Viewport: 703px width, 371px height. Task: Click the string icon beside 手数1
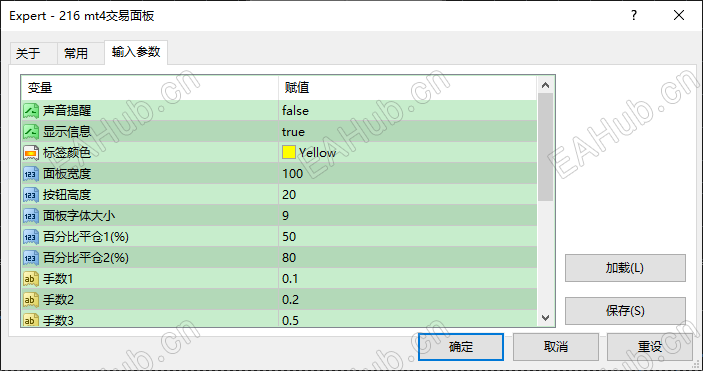tap(31, 279)
